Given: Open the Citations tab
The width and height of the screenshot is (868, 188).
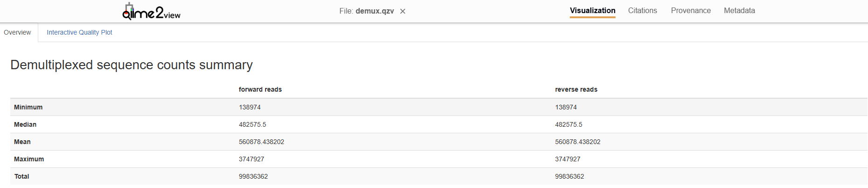Looking at the screenshot, I should 642,10.
